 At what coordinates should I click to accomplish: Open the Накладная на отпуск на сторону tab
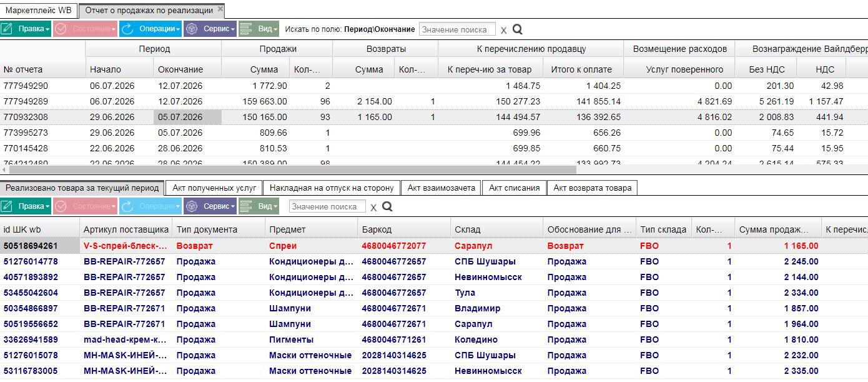(x=332, y=188)
